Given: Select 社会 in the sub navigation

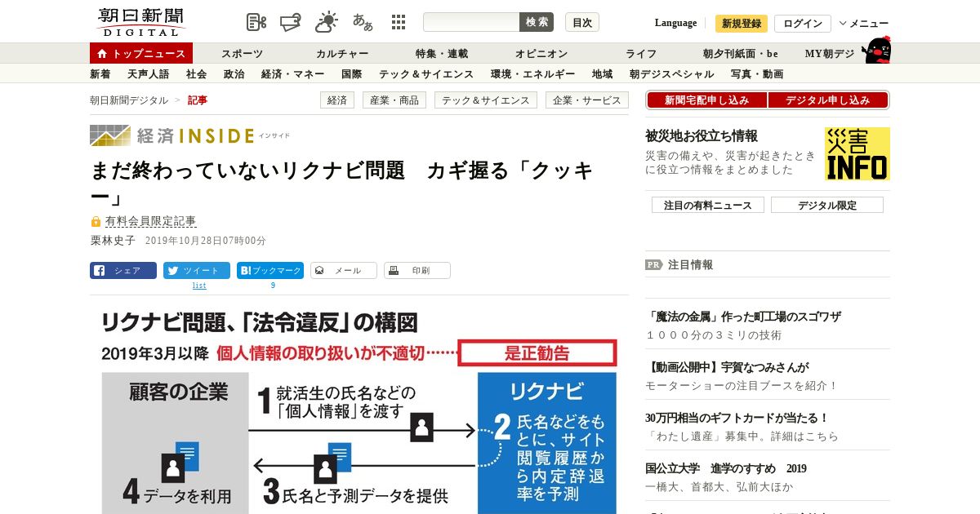Looking at the screenshot, I should 196,74.
